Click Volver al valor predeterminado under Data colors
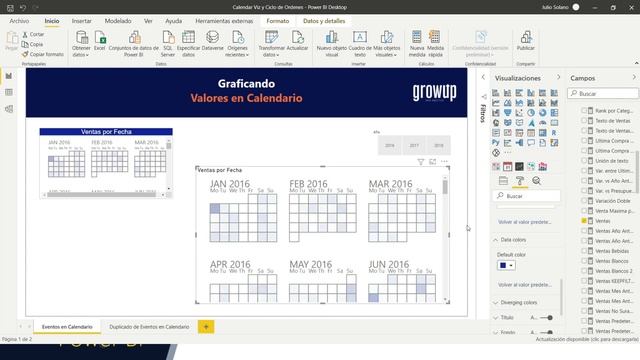The image size is (640, 360). [524, 285]
